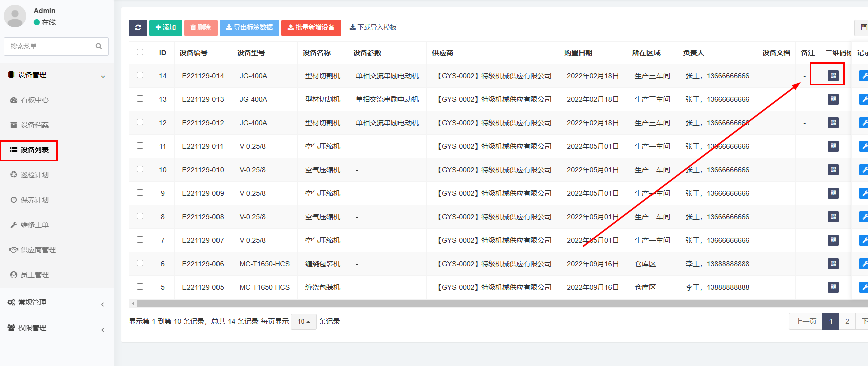This screenshot has height=366, width=868.
Task: Open QR code icon in row E221129-009
Action: tap(833, 193)
